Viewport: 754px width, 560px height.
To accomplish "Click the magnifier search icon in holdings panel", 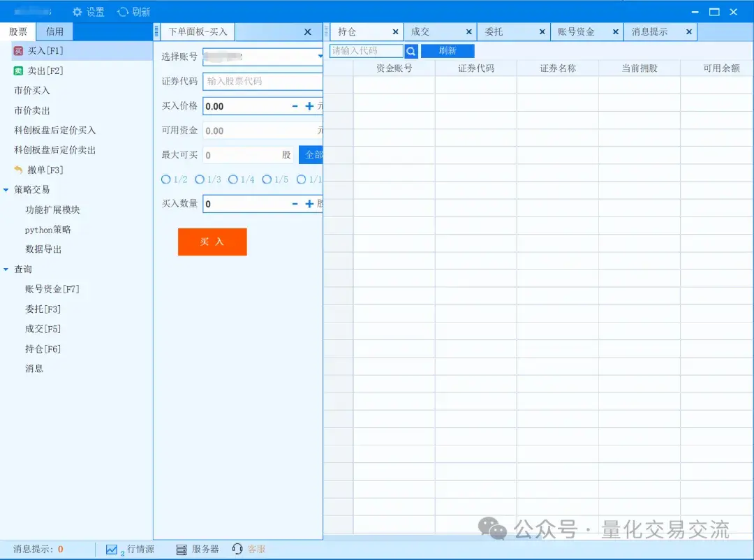I will [411, 51].
